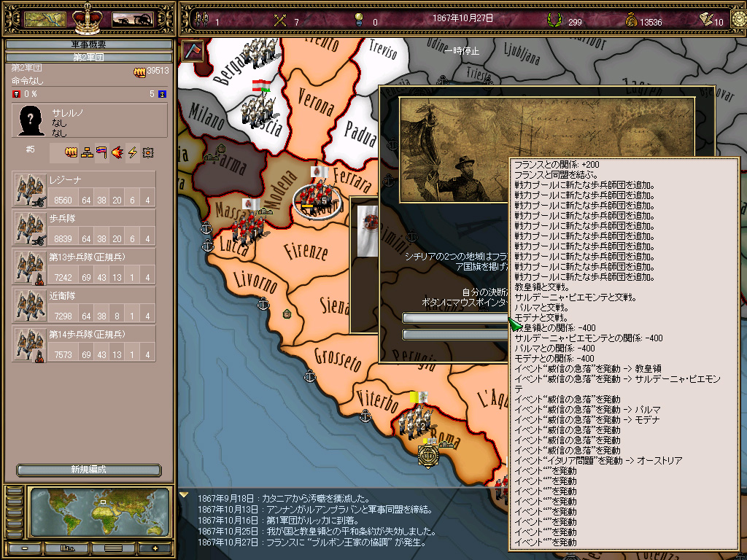Select the army in Bergamo

coord(260,54)
